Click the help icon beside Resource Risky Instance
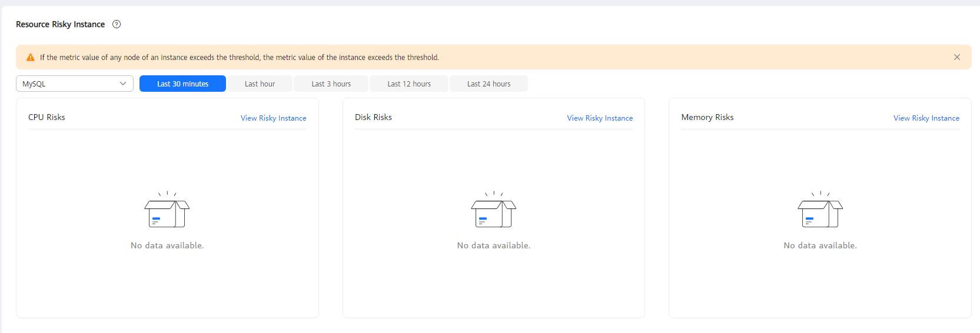Viewport: 980px width, 333px height. 117,24
